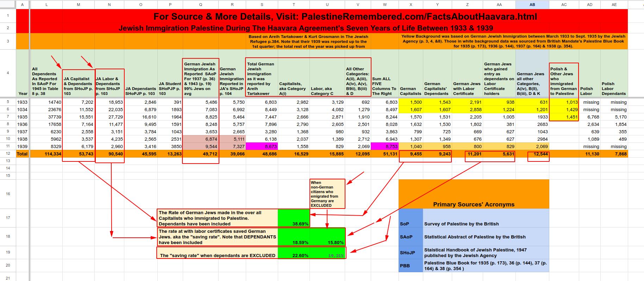
Task: Select the 'missing' cell in 1933 Polish Labor
Action: click(x=589, y=102)
